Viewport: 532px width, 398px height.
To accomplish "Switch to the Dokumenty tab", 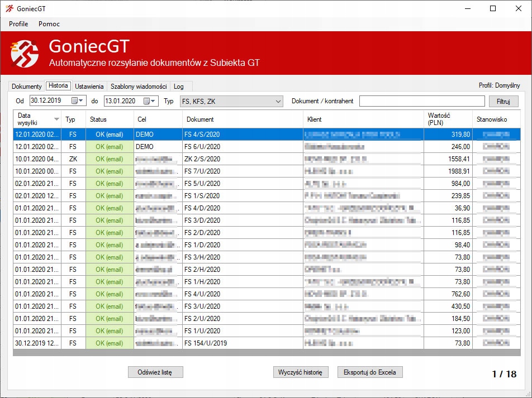I will [27, 87].
